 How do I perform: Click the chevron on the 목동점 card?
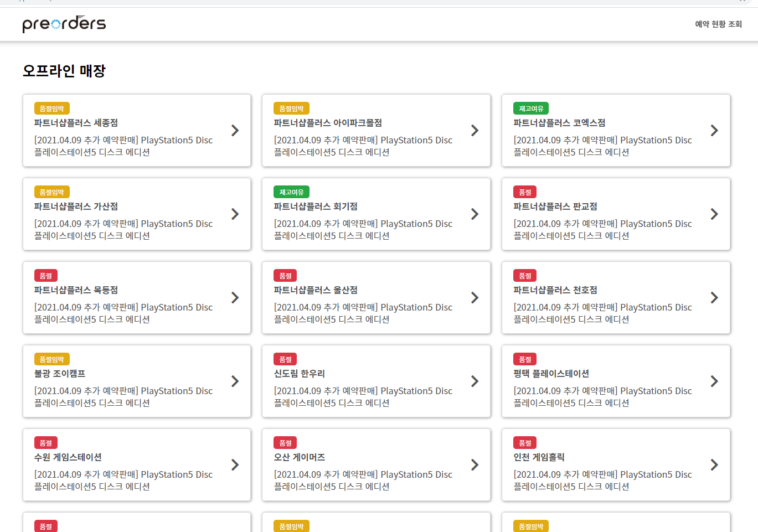click(x=235, y=298)
